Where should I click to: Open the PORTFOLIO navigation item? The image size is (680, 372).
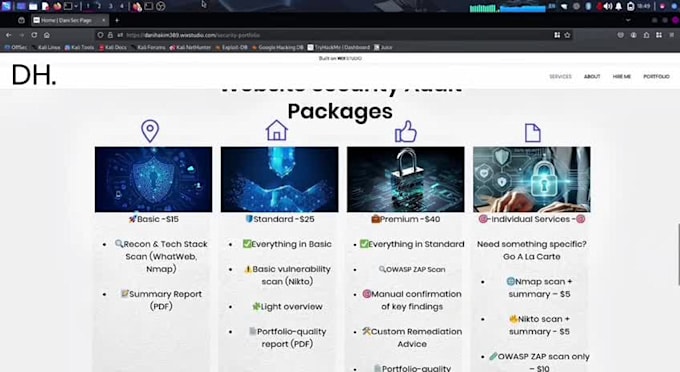[656, 76]
